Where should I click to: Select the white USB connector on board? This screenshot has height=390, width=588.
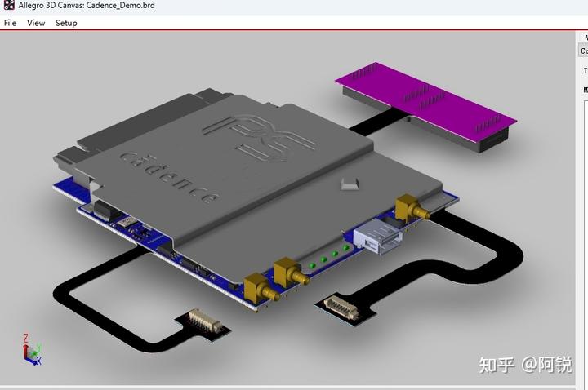pos(377,237)
